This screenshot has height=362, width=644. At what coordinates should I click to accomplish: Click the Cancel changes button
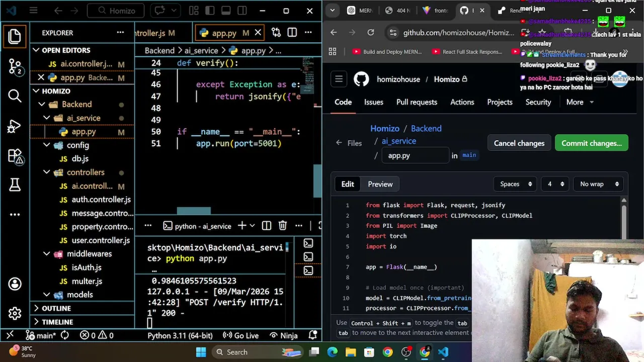pyautogui.click(x=519, y=143)
